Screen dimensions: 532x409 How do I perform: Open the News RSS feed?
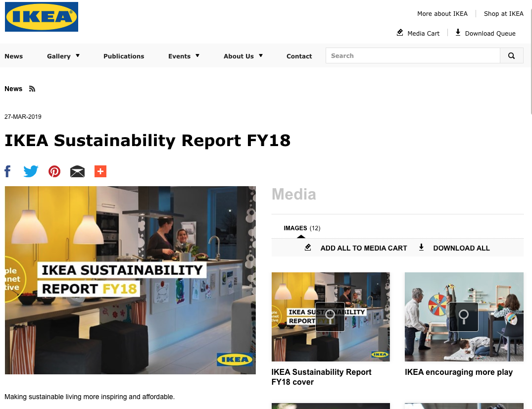[32, 88]
